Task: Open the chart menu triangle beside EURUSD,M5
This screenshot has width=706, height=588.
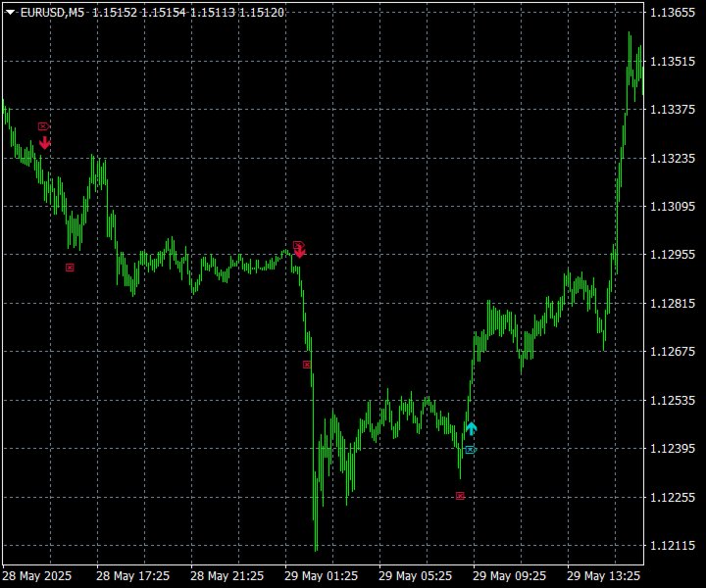Action: (x=10, y=13)
